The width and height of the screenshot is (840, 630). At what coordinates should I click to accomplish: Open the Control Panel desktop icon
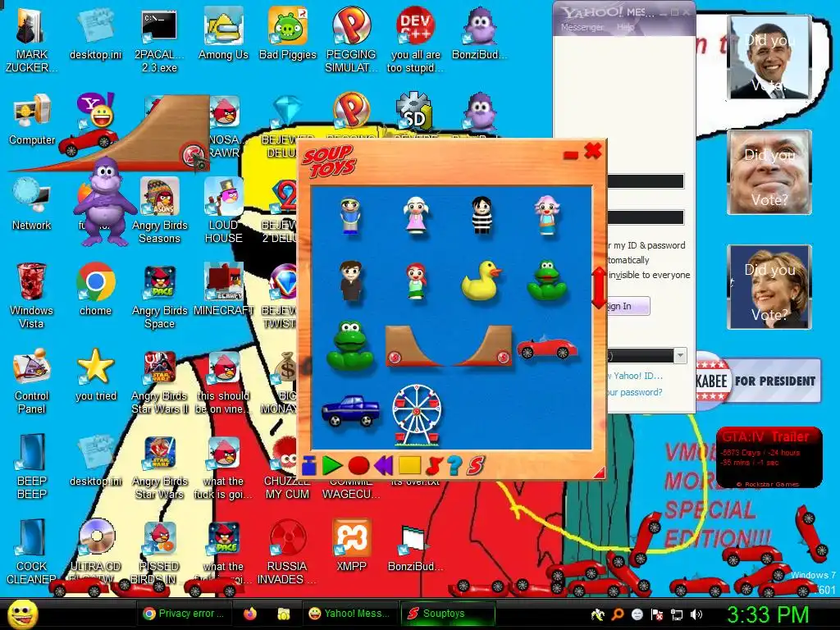click(x=32, y=381)
